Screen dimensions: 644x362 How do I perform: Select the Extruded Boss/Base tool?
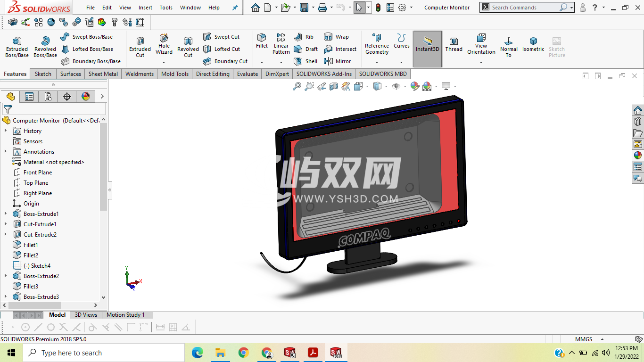(17, 48)
